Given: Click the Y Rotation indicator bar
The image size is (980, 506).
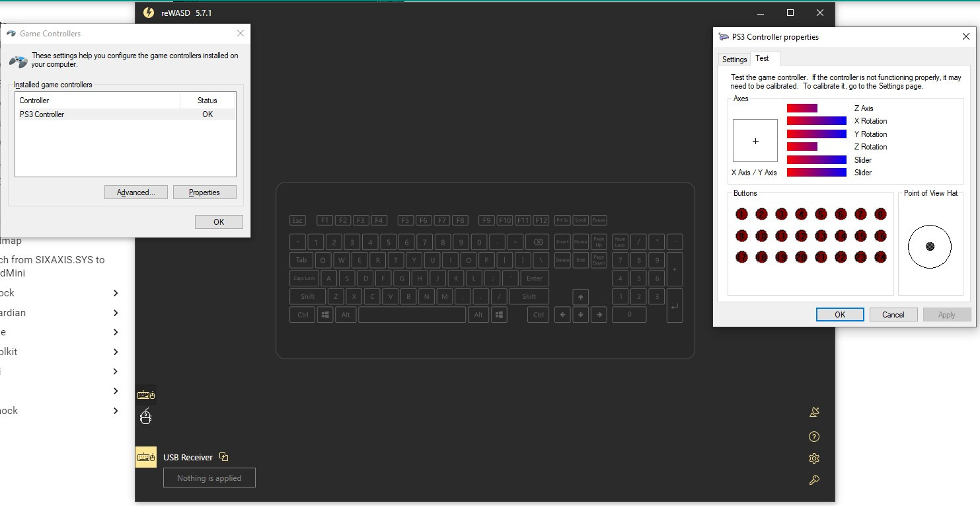Looking at the screenshot, I should (817, 134).
